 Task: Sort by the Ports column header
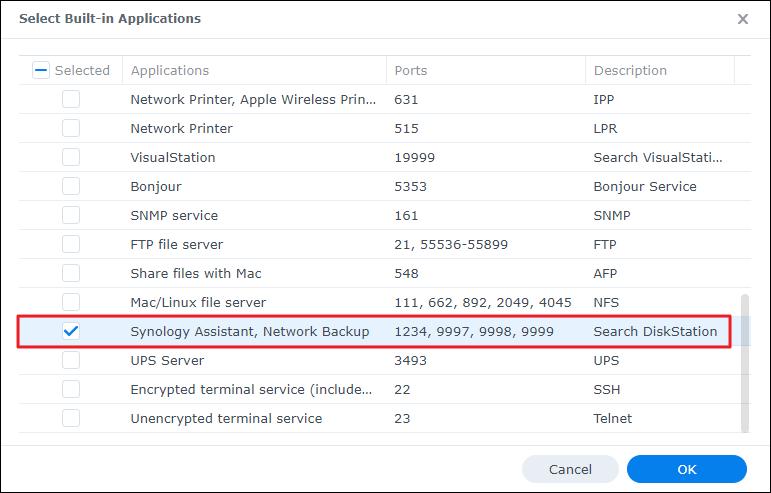[x=486, y=70]
